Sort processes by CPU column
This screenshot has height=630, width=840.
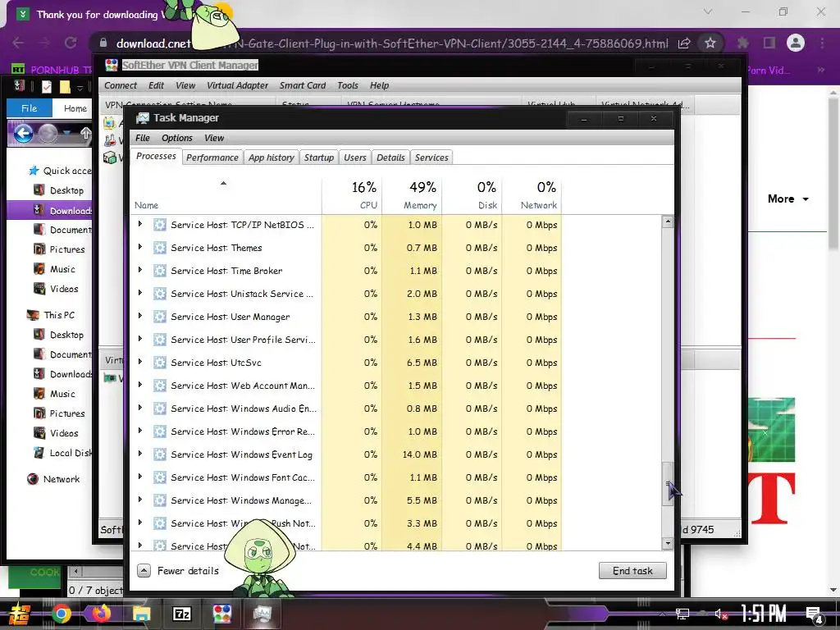pos(352,195)
